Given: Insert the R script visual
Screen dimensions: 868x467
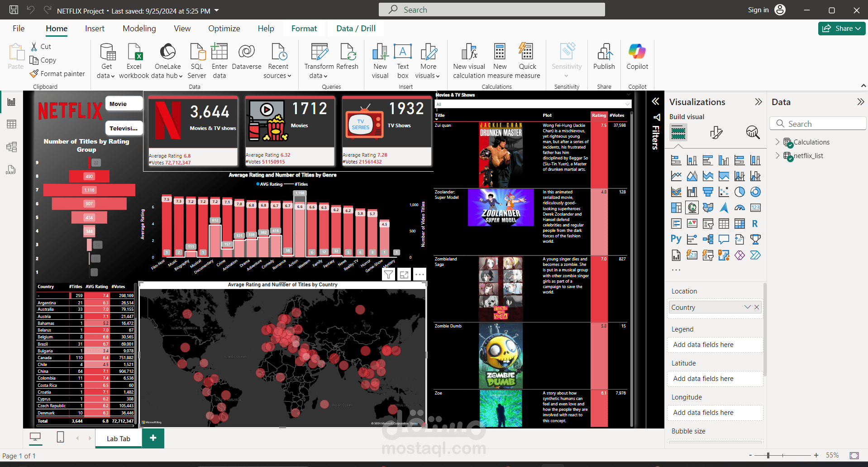Looking at the screenshot, I should click(755, 224).
